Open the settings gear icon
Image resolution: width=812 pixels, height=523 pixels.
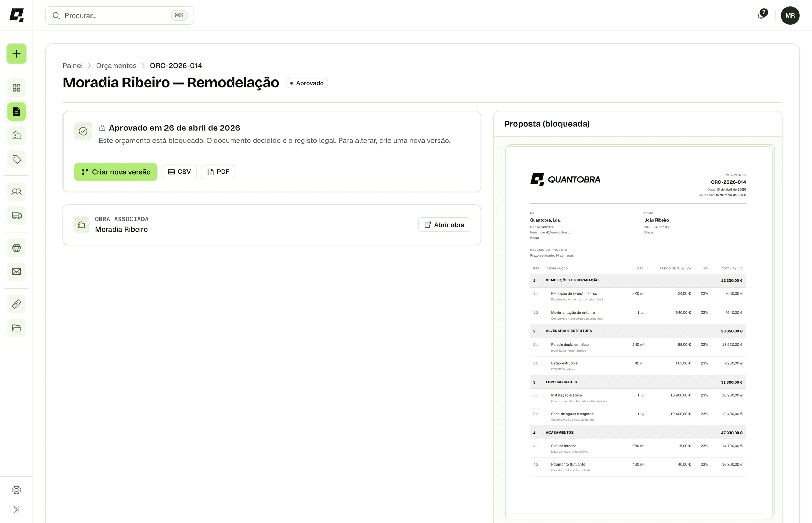17,490
